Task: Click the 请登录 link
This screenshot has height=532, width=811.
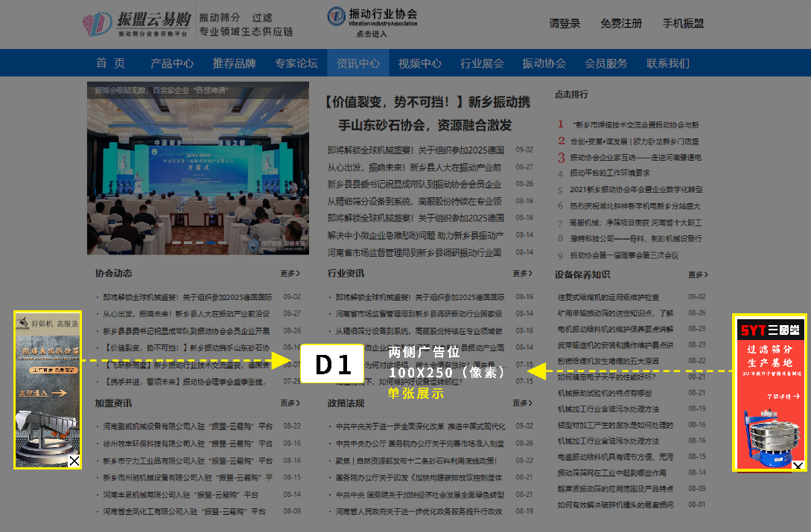Action: point(564,24)
